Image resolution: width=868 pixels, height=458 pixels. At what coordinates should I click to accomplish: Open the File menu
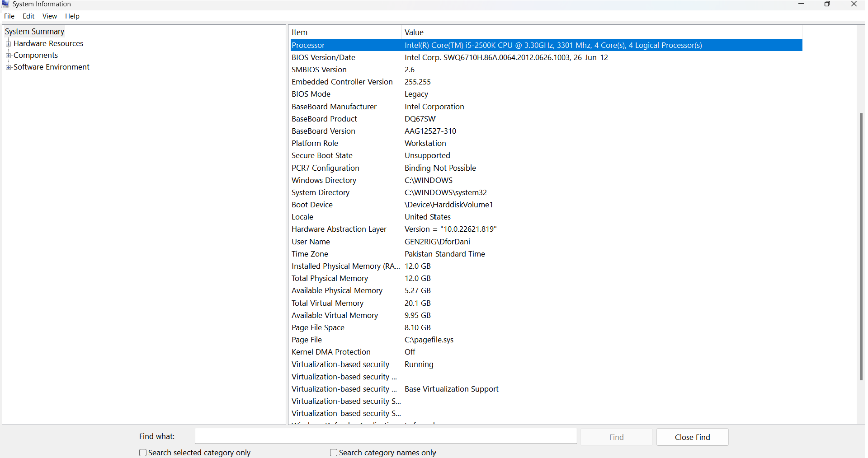click(9, 16)
